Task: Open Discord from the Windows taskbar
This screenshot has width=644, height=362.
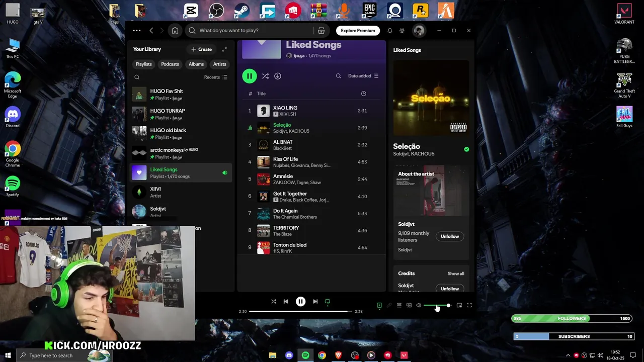Action: point(289,355)
